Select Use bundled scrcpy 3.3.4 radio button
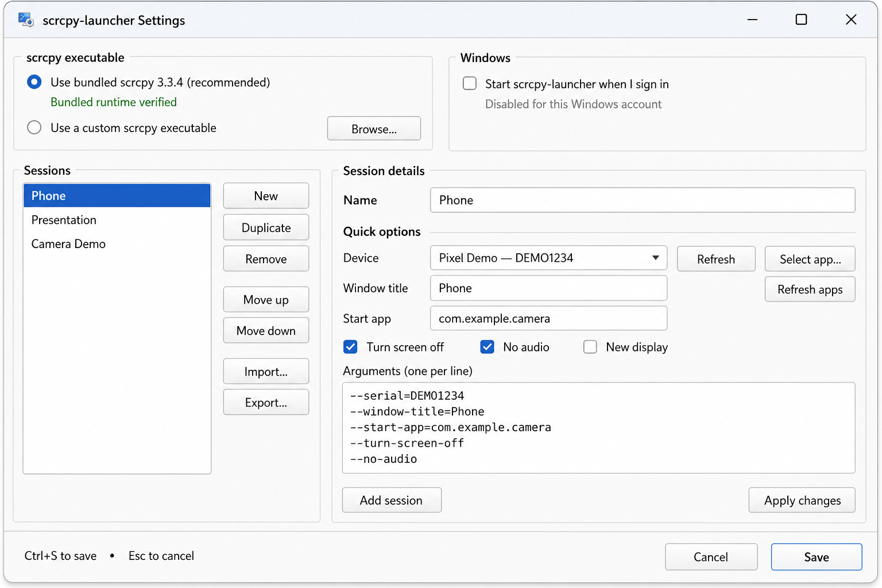This screenshot has height=588, width=882. (x=34, y=82)
